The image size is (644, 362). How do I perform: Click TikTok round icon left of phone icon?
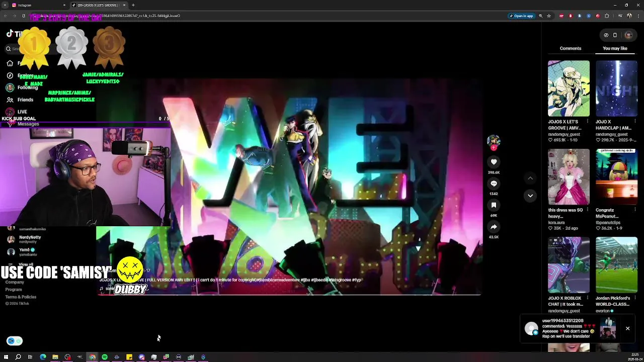[606, 35]
